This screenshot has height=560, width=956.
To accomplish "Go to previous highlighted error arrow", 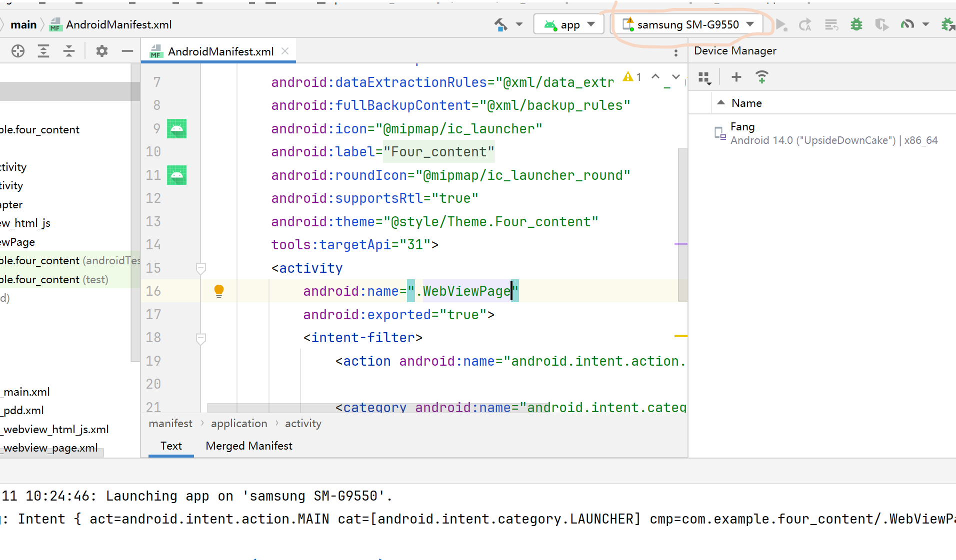I will pyautogui.click(x=655, y=77).
